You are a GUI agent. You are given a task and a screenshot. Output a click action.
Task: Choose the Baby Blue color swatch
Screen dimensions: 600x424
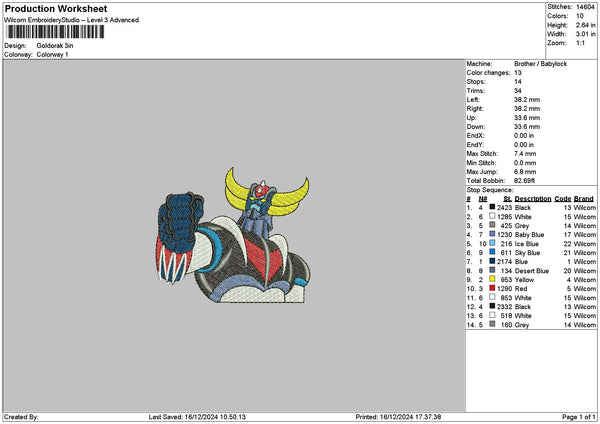492,234
